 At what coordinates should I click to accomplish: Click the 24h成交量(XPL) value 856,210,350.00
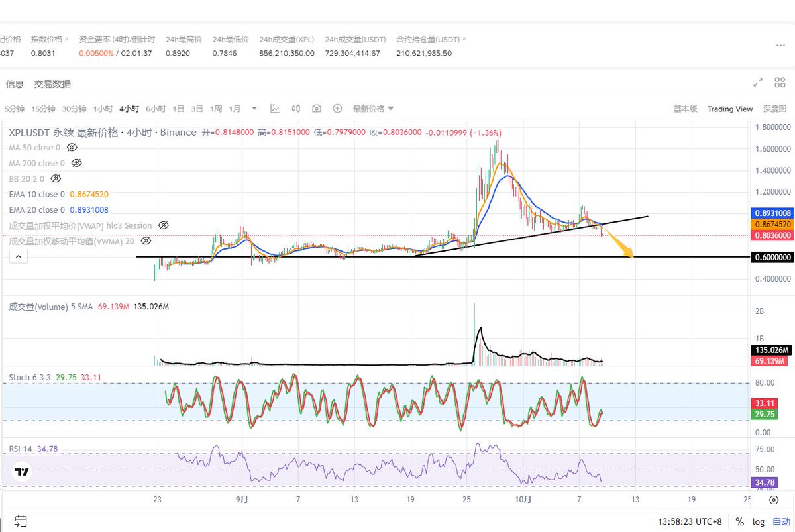[x=287, y=53]
